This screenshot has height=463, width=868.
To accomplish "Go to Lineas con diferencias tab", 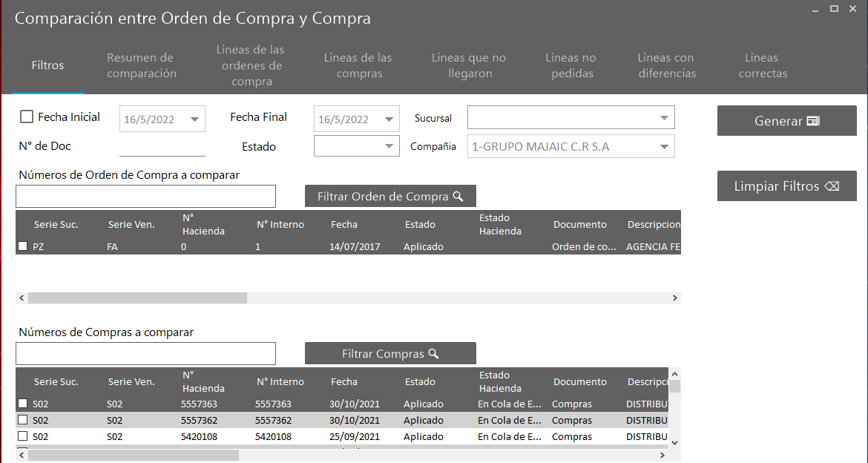I will [666, 65].
